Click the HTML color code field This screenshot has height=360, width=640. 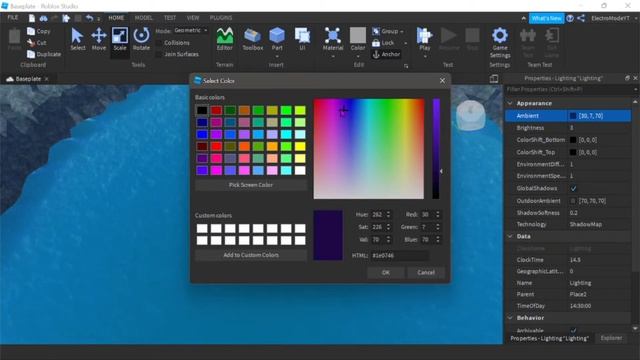[x=400, y=256]
